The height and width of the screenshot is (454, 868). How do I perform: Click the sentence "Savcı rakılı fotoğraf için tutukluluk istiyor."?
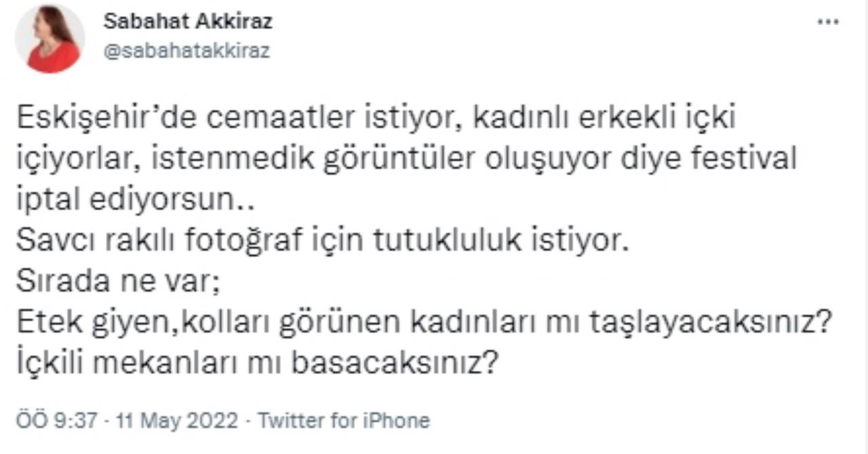click(x=318, y=242)
